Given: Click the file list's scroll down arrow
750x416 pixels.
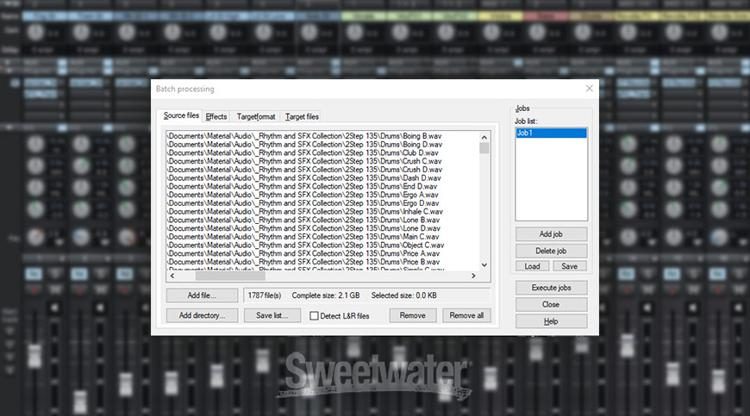Looking at the screenshot, I should click(485, 265).
